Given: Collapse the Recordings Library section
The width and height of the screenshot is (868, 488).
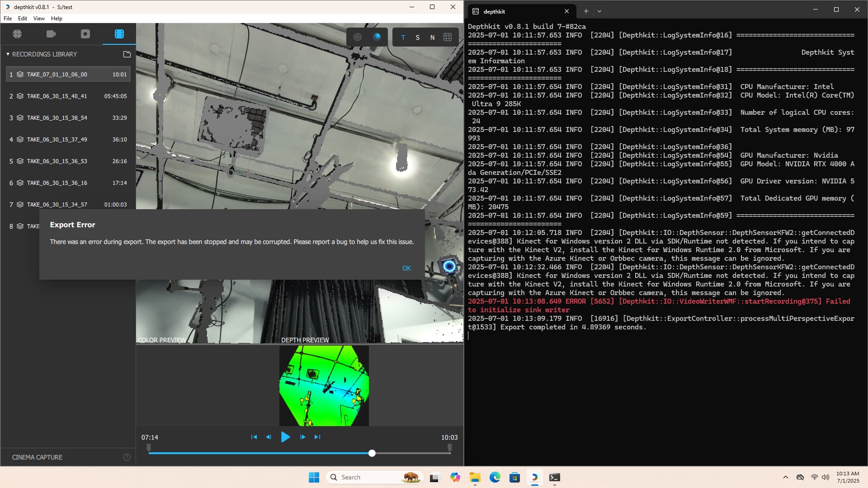Looking at the screenshot, I should [x=8, y=54].
